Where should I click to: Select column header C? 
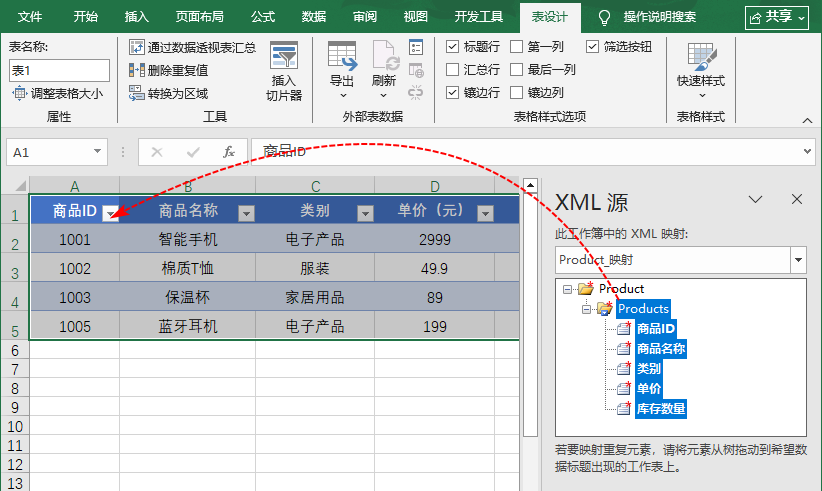(315, 186)
